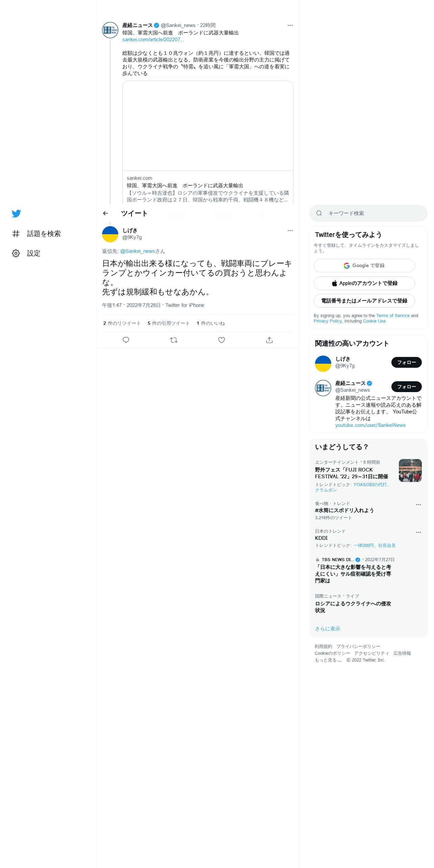
Task: Open settings gear in sidebar
Action: (x=16, y=254)
